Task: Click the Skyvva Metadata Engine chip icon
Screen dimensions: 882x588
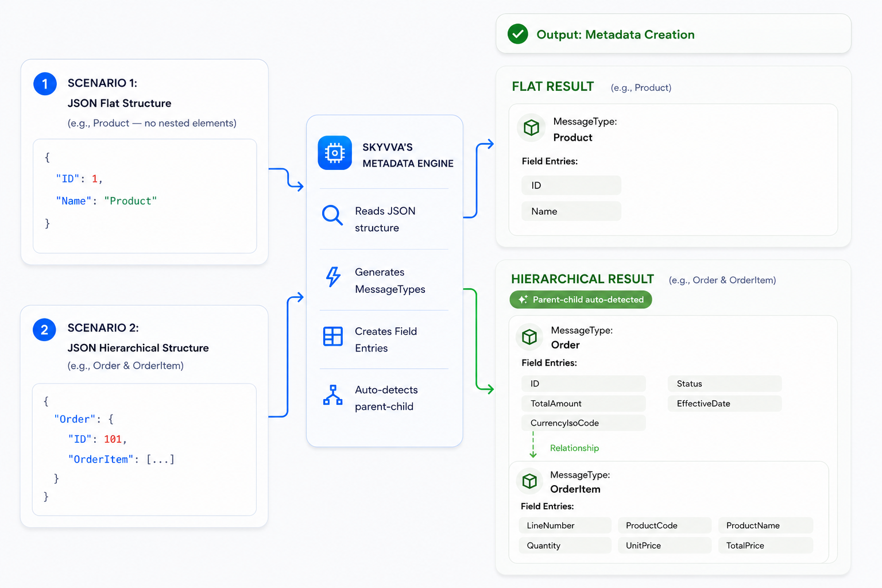Action: click(x=335, y=153)
